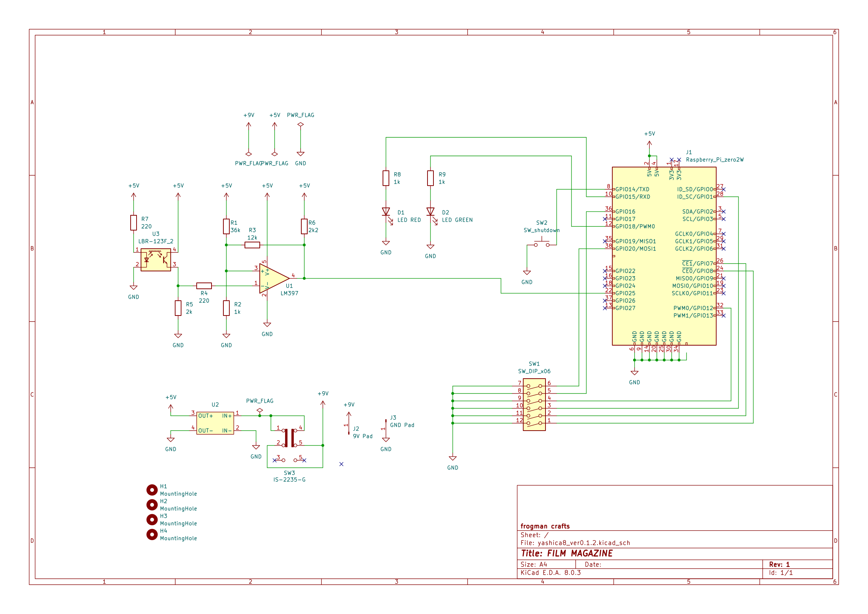Image resolution: width=868 pixels, height=614 pixels.
Task: Click the Title: FILM MAGAZINE text
Action: (x=566, y=553)
